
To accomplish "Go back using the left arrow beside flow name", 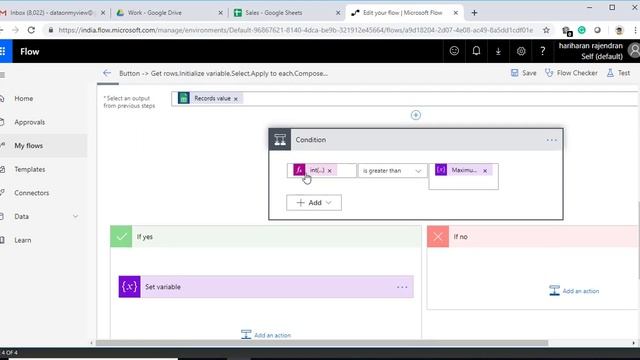I will coord(107,73).
